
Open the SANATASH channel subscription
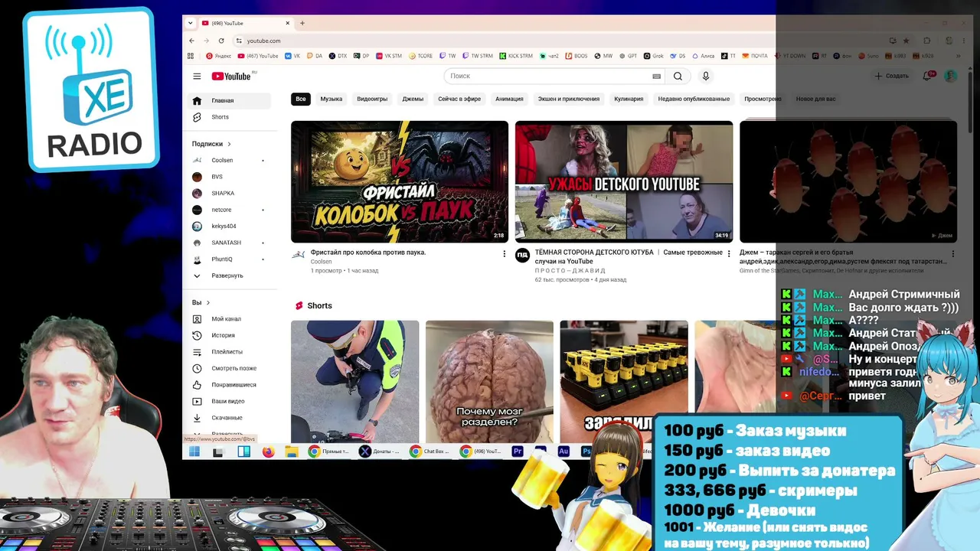229,243
